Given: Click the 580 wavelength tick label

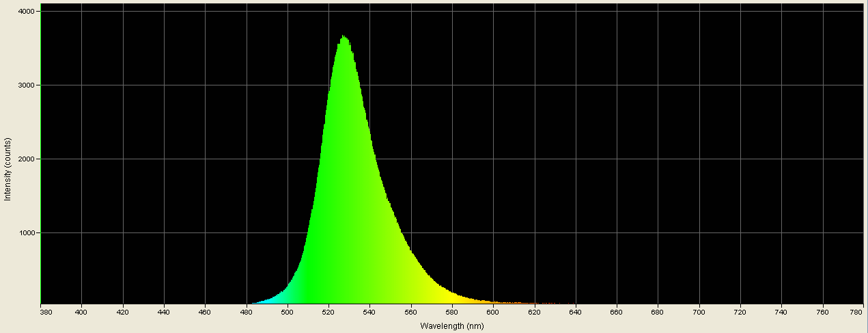Looking at the screenshot, I should [x=452, y=312].
